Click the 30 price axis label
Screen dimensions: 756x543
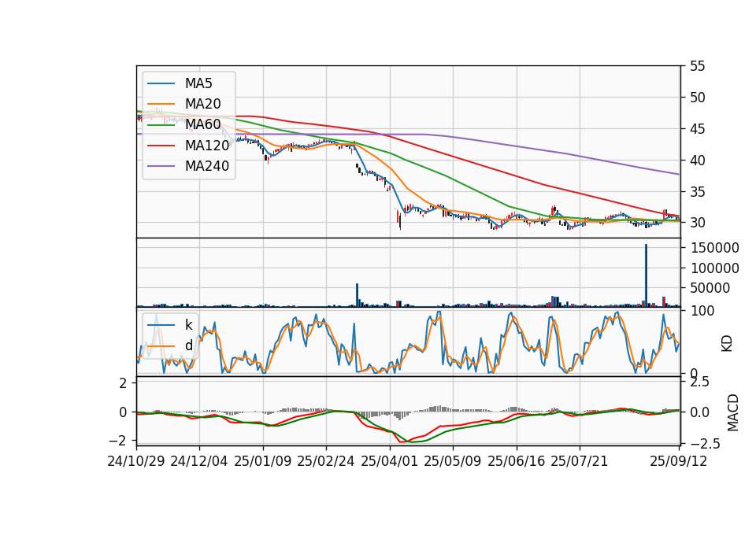point(697,223)
